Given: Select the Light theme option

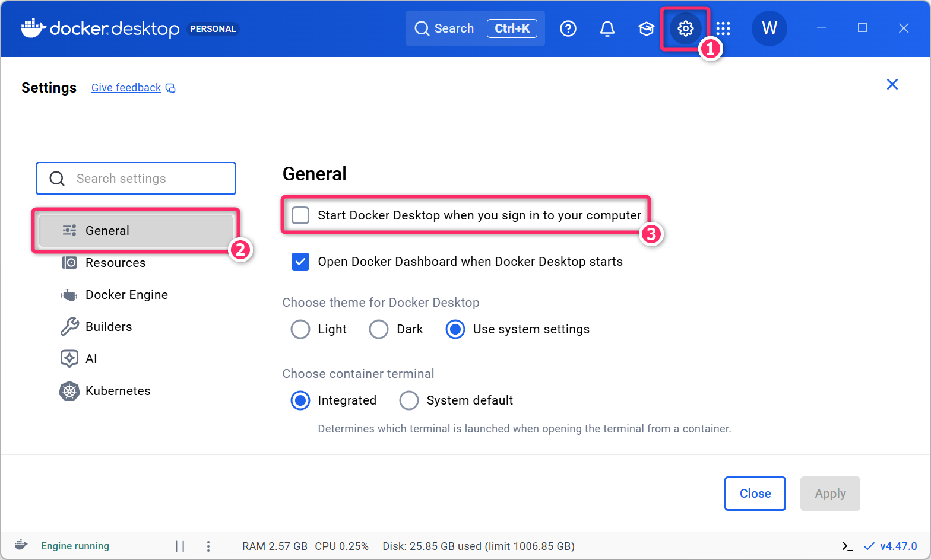Looking at the screenshot, I should [300, 329].
